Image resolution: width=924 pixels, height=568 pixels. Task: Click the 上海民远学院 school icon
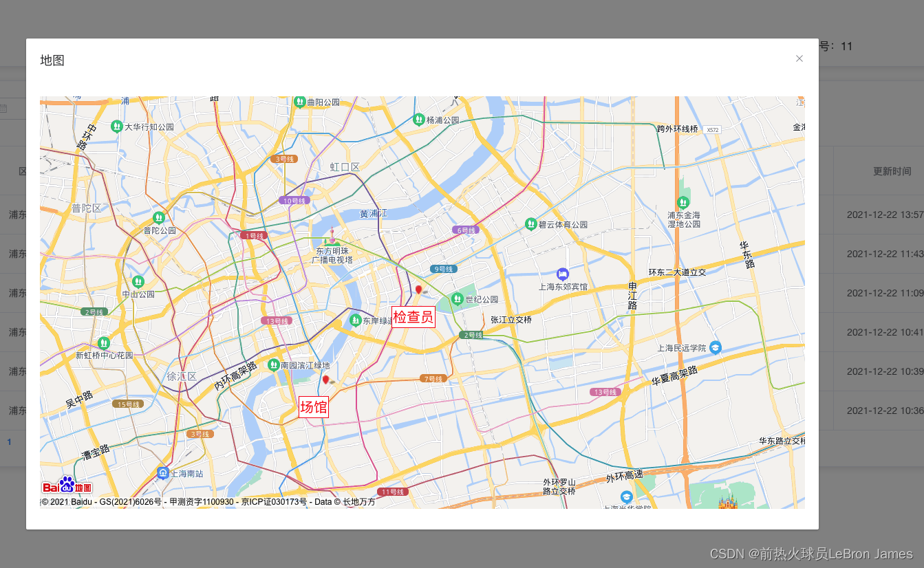(716, 347)
